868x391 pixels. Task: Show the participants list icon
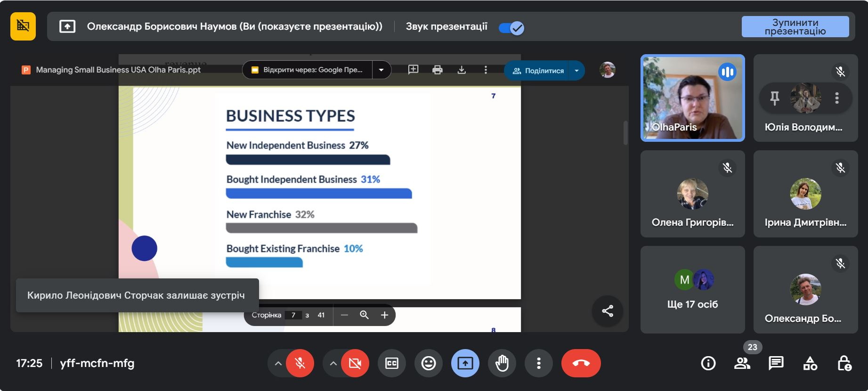742,363
